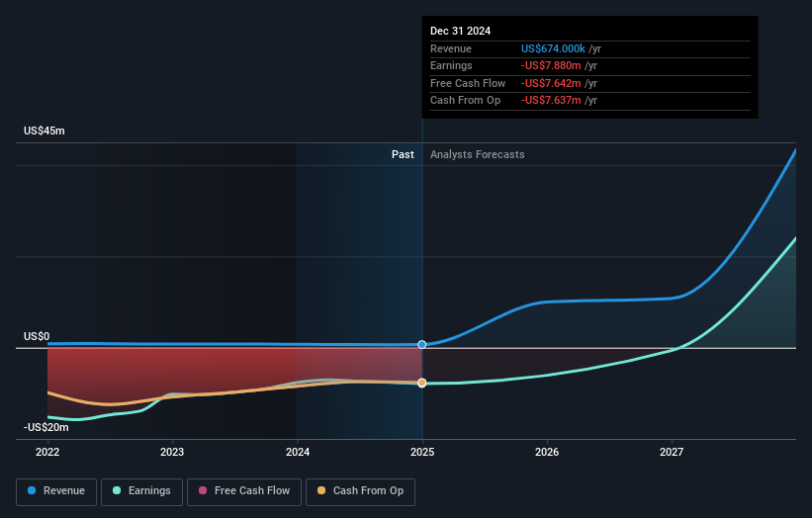
Task: Click the US$0 y-axis label
Action: click(x=37, y=336)
